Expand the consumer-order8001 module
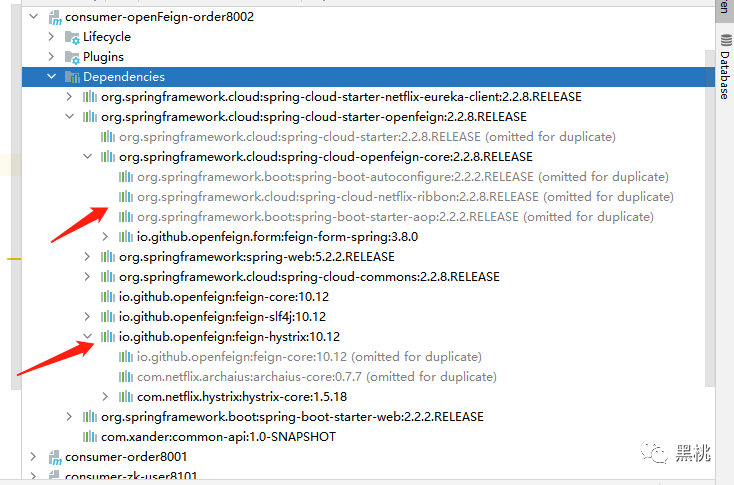The height and width of the screenshot is (485, 734). tap(34, 456)
